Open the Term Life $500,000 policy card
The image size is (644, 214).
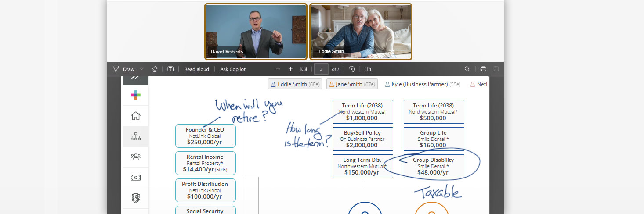click(434, 112)
